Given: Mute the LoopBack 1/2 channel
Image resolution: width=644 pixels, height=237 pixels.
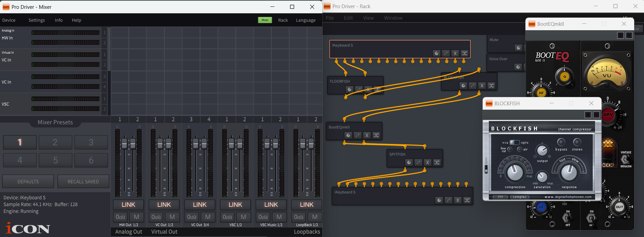Looking at the screenshot, I should point(315,217).
